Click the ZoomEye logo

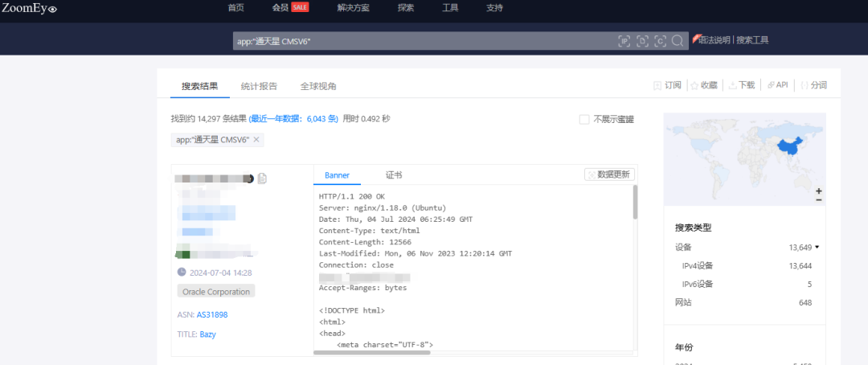[30, 8]
